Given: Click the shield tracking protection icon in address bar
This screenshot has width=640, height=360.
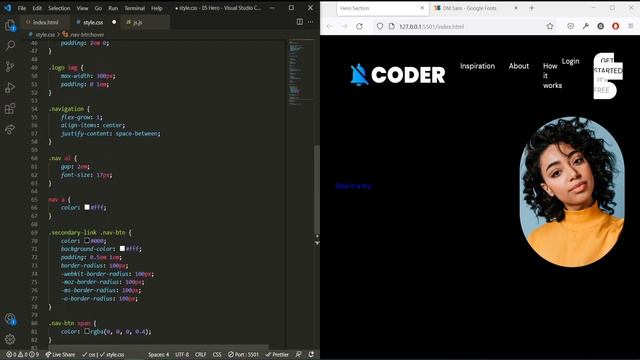Looking at the screenshot, I should tap(380, 26).
